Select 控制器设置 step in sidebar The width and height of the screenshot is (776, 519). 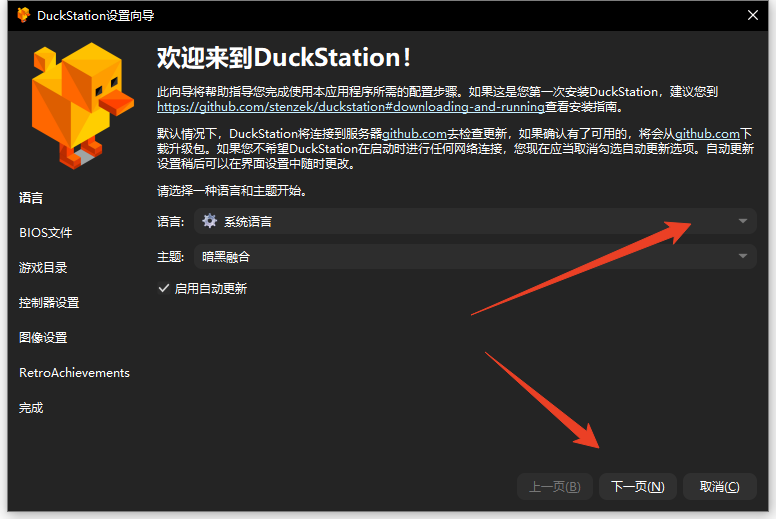(49, 303)
